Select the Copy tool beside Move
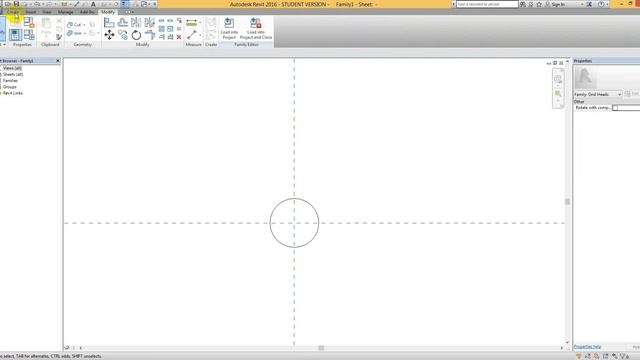 pyautogui.click(x=123, y=35)
